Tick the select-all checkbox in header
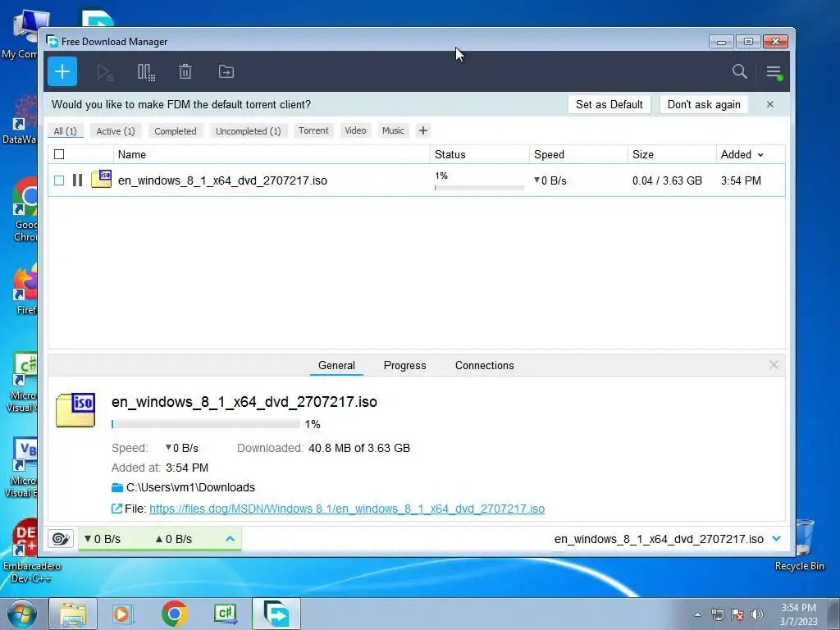 [x=59, y=154]
